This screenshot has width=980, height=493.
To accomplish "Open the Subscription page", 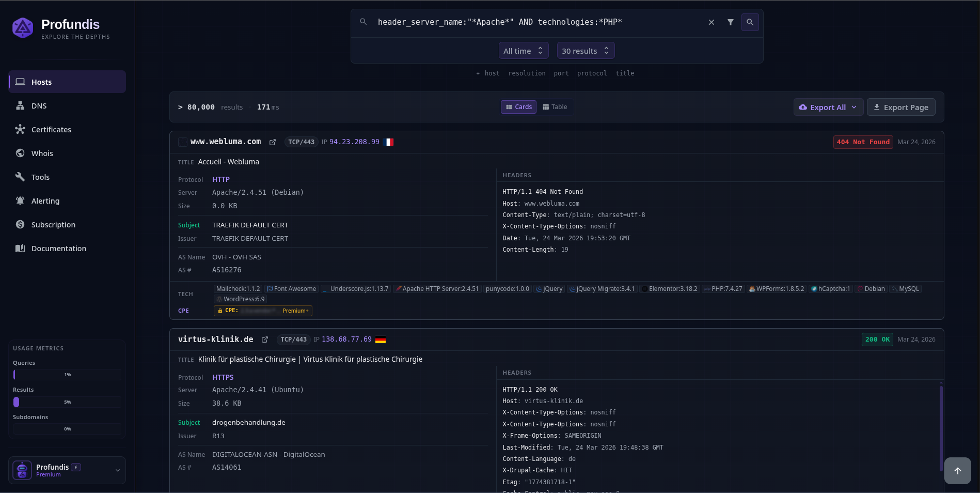I will pyautogui.click(x=67, y=224).
